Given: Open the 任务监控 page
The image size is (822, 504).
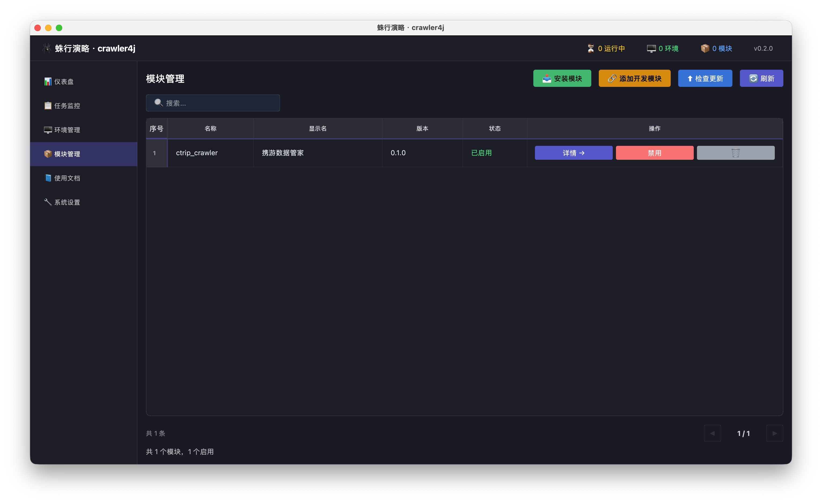Looking at the screenshot, I should [83, 106].
